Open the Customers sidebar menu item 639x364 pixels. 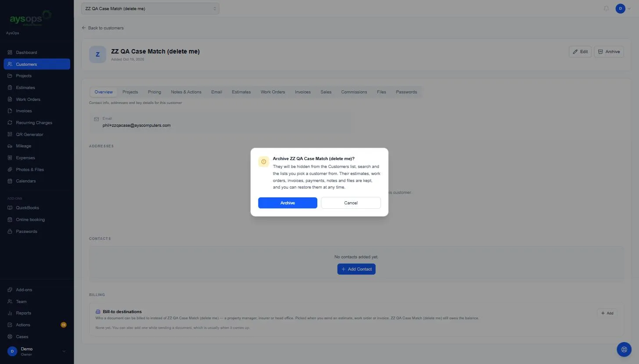[x=37, y=64]
